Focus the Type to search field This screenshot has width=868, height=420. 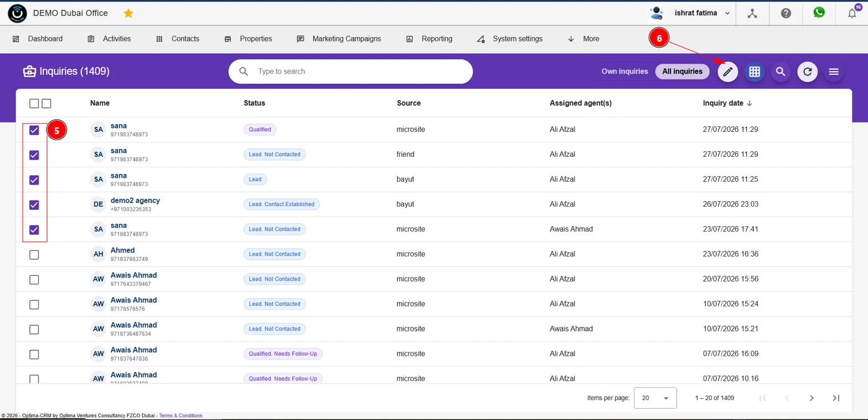tap(350, 71)
